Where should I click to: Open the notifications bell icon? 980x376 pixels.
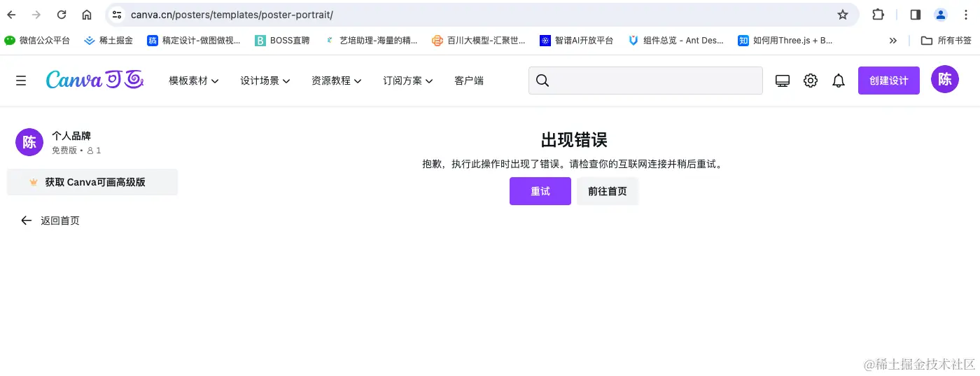click(x=839, y=81)
